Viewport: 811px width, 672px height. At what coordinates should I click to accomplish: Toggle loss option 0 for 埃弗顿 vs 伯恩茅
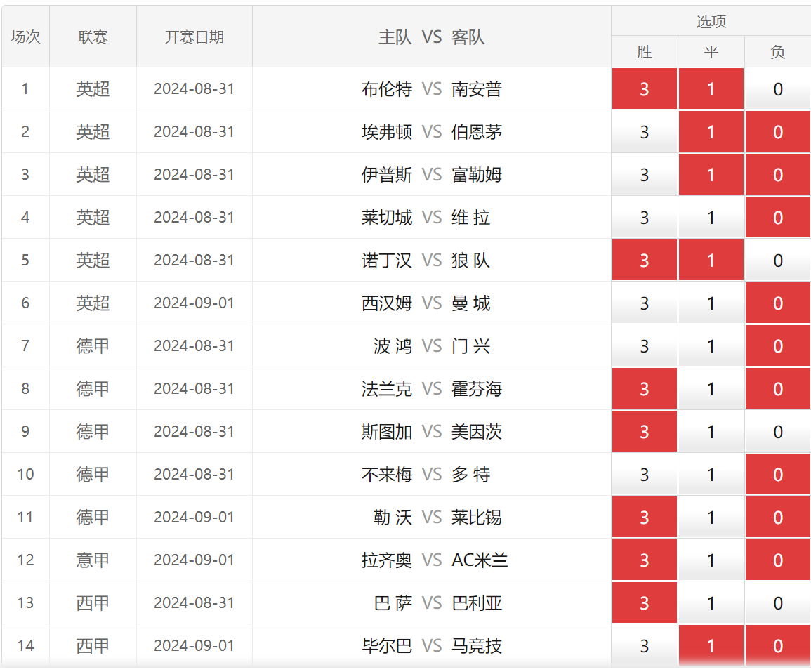(x=778, y=131)
